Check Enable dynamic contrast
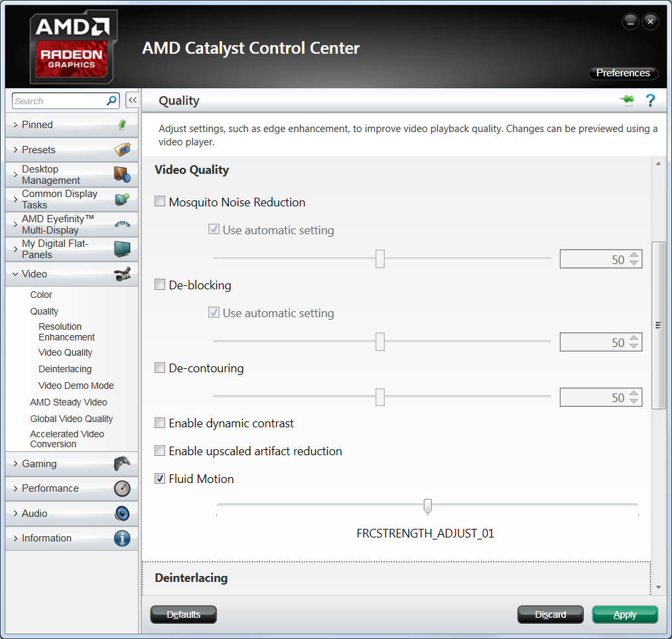The image size is (672, 639). (x=160, y=423)
